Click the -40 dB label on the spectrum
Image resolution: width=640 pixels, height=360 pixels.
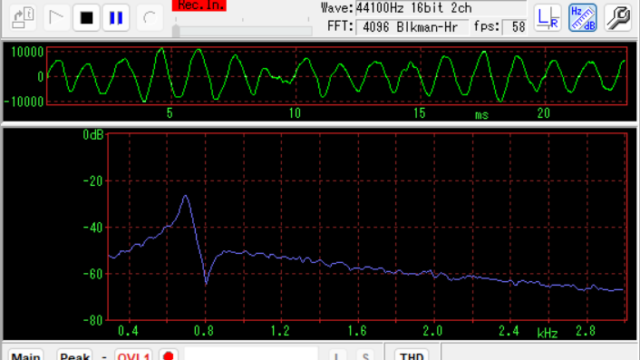pyautogui.click(x=93, y=228)
